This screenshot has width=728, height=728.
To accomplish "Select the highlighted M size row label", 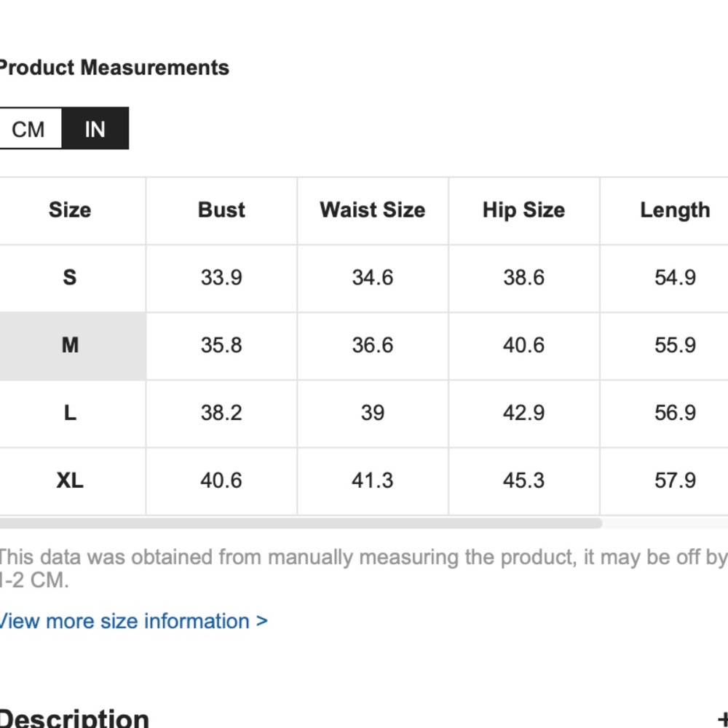I will pyautogui.click(x=70, y=345).
